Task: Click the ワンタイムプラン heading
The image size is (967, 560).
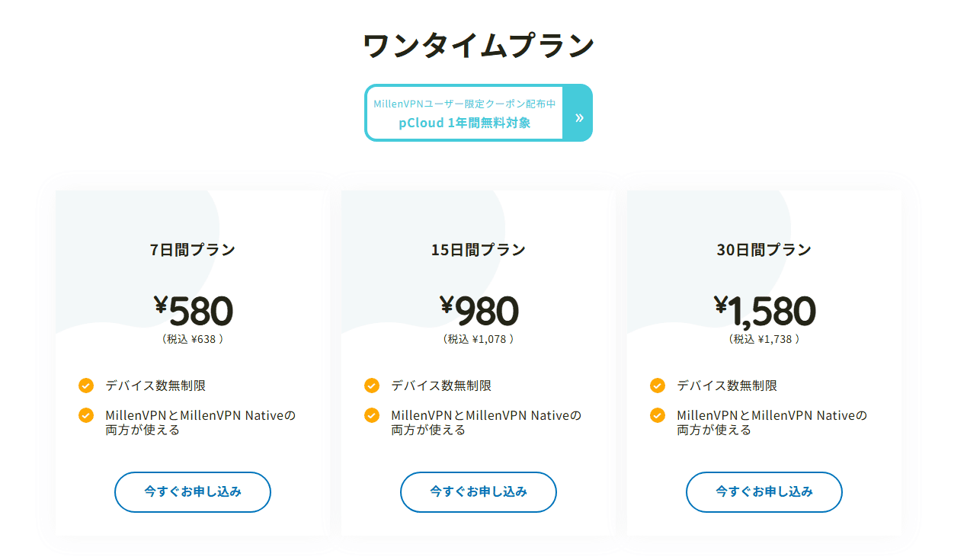Action: [479, 46]
